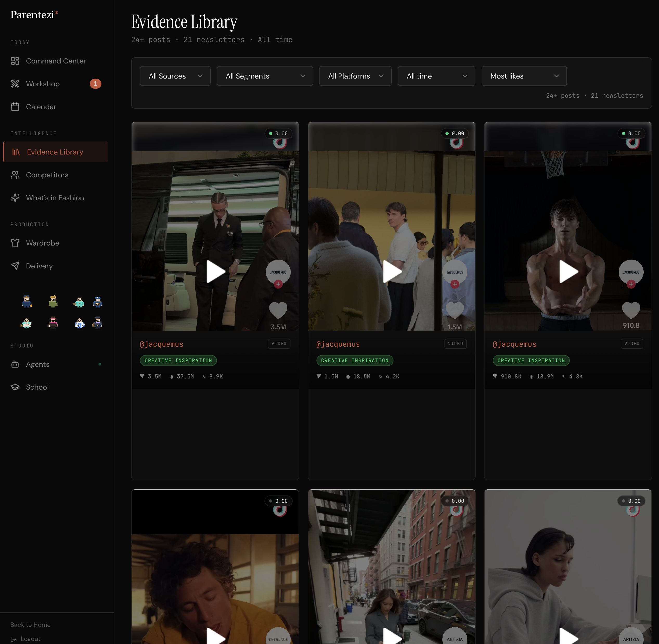Click the red plus follow button on second card
The image size is (659, 644).
click(455, 285)
